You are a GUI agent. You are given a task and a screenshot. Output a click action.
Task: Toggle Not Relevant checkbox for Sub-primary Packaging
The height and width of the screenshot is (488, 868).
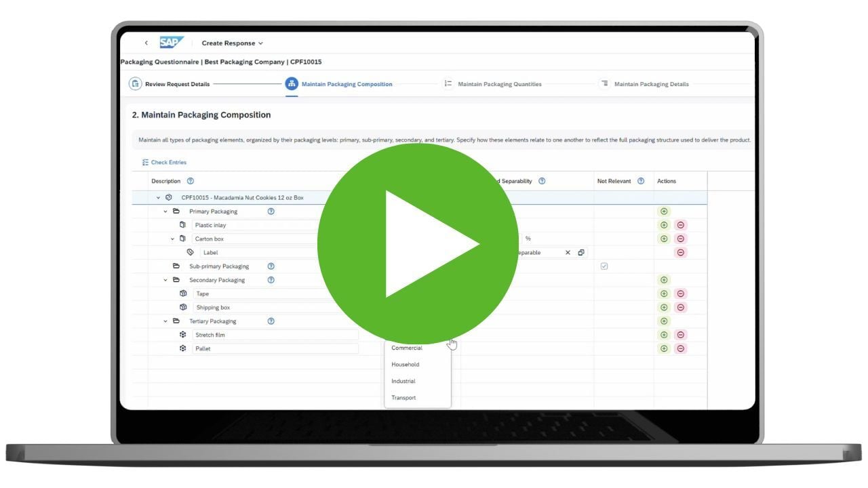pos(604,266)
